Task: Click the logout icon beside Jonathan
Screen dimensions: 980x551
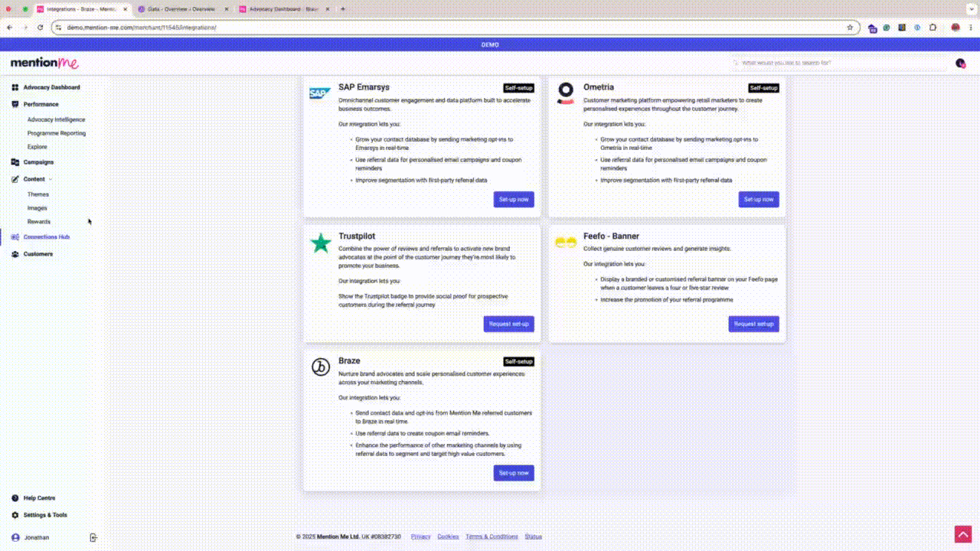Action: tap(93, 537)
